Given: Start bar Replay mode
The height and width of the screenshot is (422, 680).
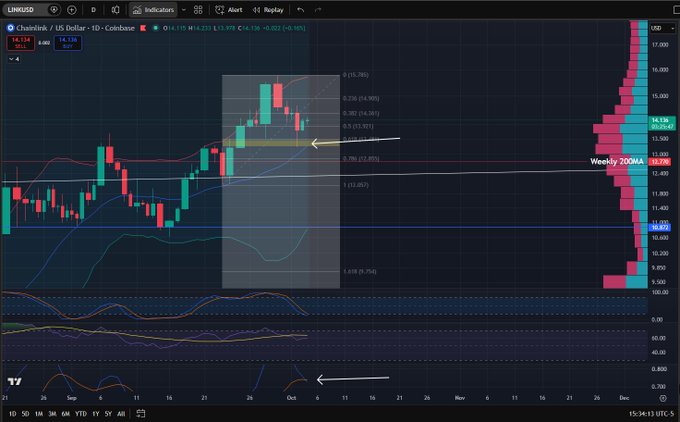Looking at the screenshot, I should pos(268,10).
